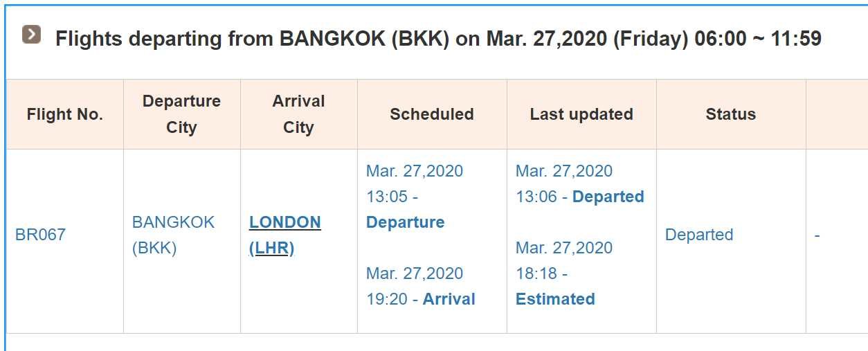This screenshot has width=868, height=351.
Task: Click the 13:06 actual departure time
Action: tap(536, 197)
